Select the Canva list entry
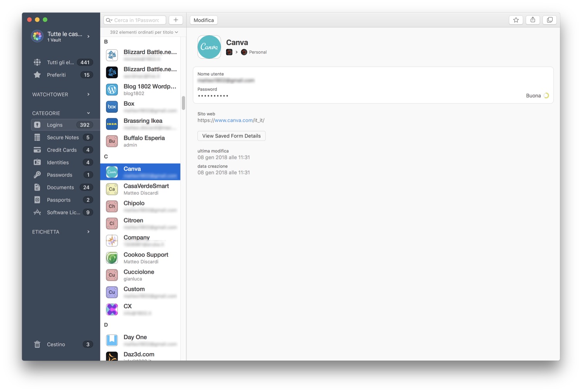This screenshot has width=582, height=392. [x=140, y=172]
